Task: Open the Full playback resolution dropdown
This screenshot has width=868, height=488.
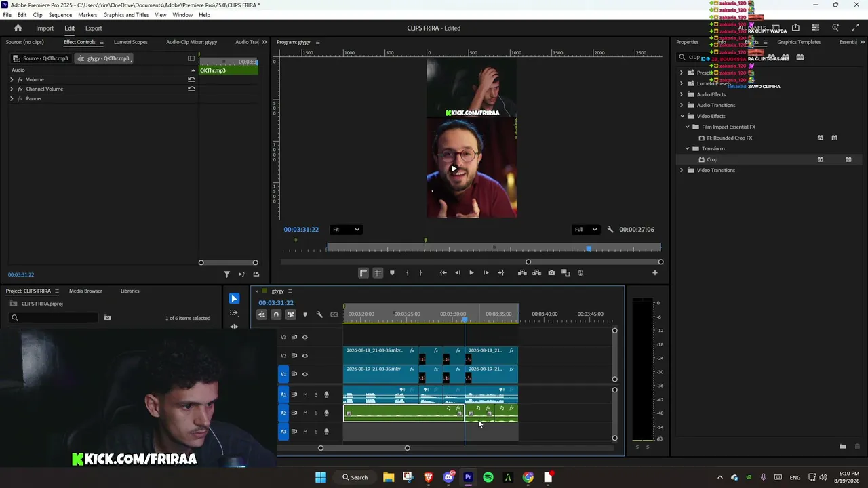Action: click(x=586, y=230)
